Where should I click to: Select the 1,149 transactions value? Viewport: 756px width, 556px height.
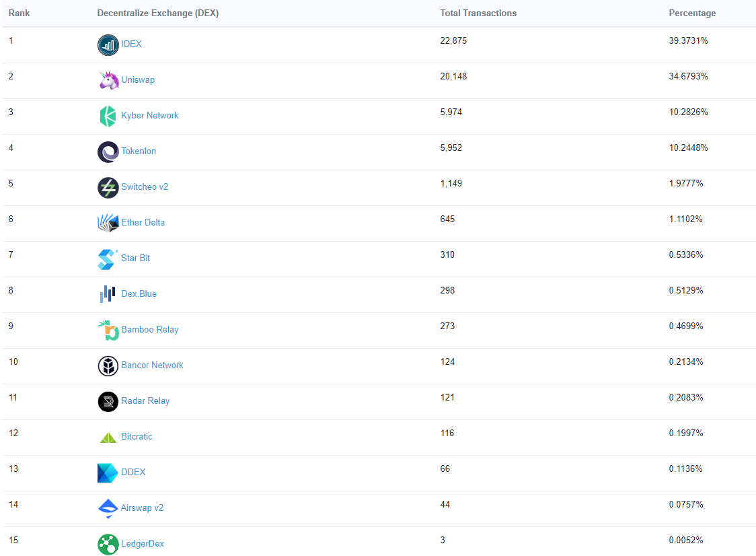(451, 183)
